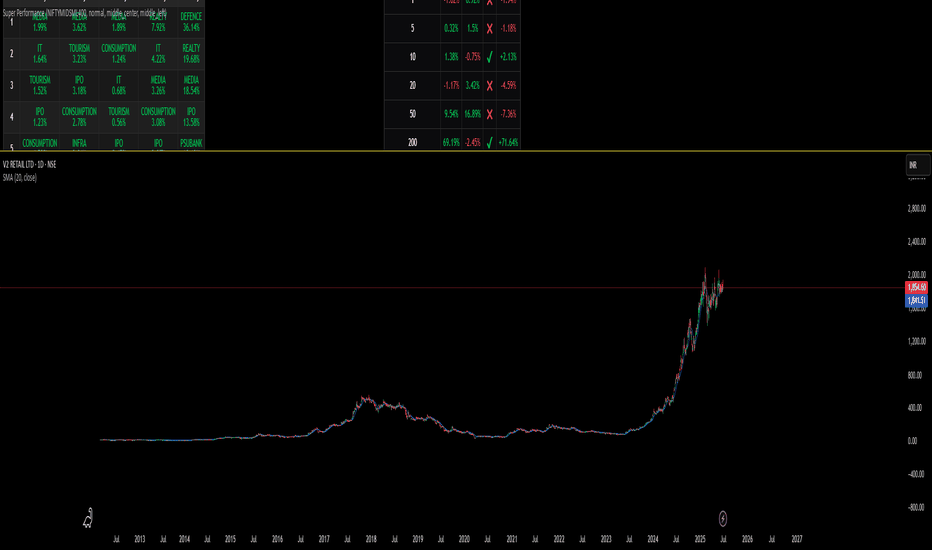Click the 2027 label on time axis
This screenshot has width=932, height=550.
(x=796, y=539)
